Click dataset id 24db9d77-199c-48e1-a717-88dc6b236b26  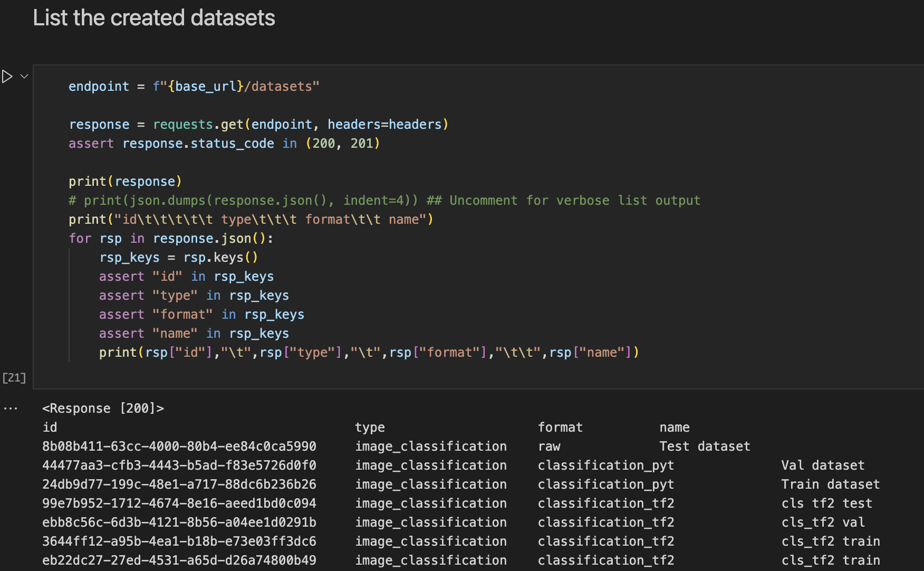[x=179, y=484]
